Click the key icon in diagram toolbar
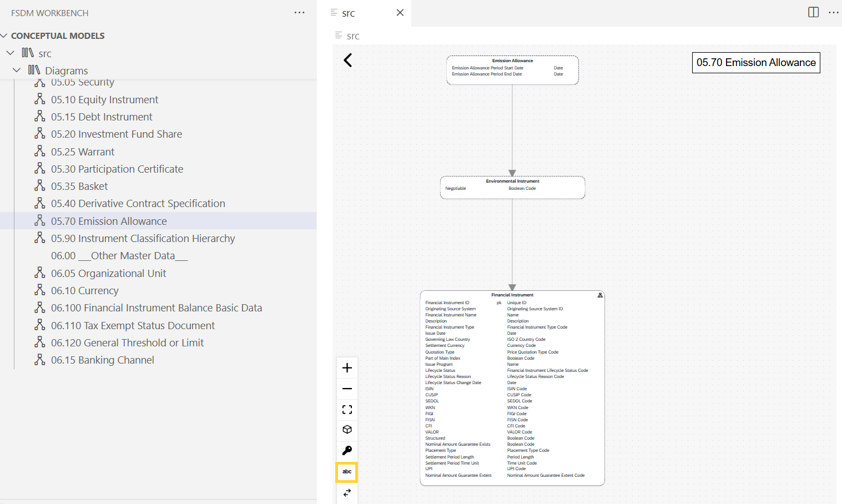 click(x=347, y=451)
